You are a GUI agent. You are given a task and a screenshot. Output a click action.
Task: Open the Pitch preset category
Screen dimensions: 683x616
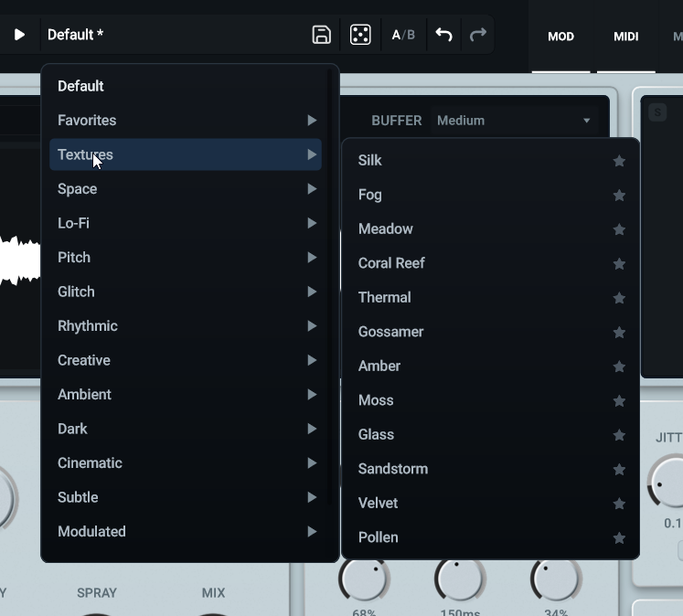tap(186, 258)
